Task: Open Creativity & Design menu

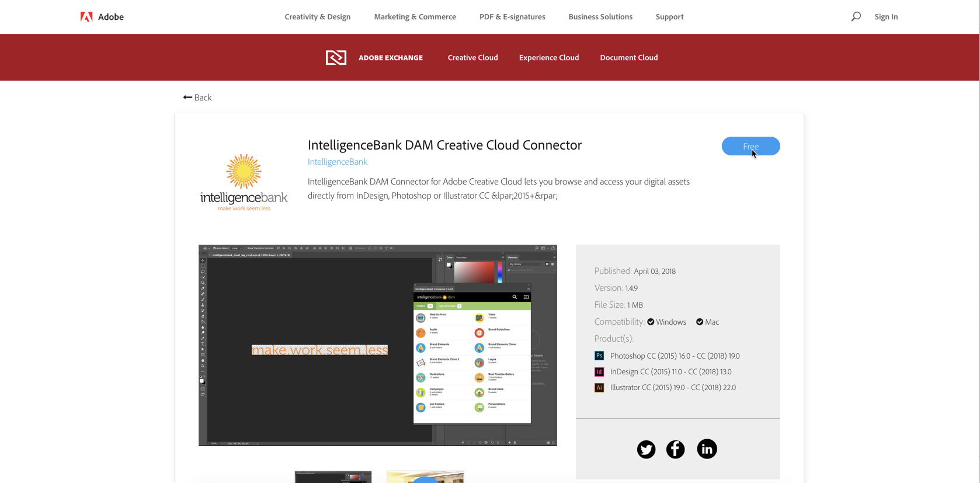Action: pyautogui.click(x=318, y=17)
